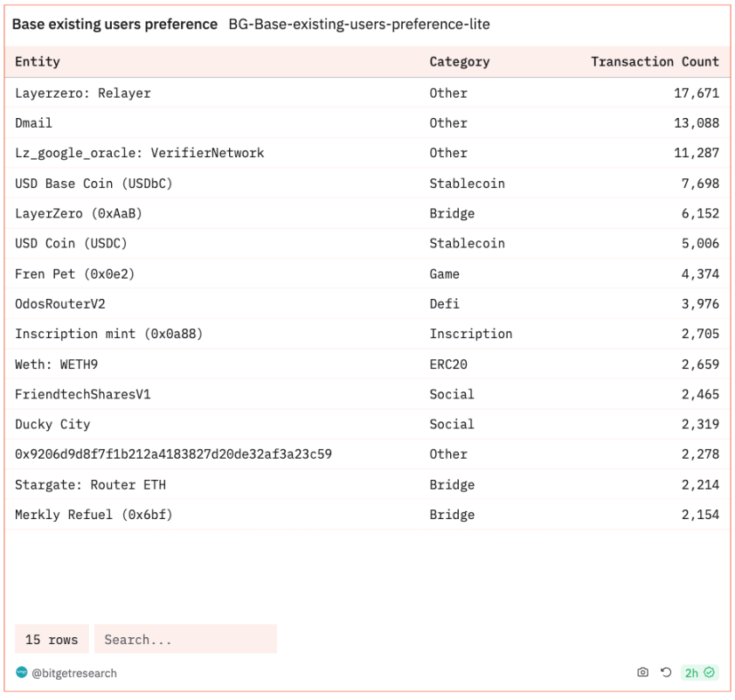Sort by the Transaction Count column header
This screenshot has height=700, width=735.
point(655,61)
